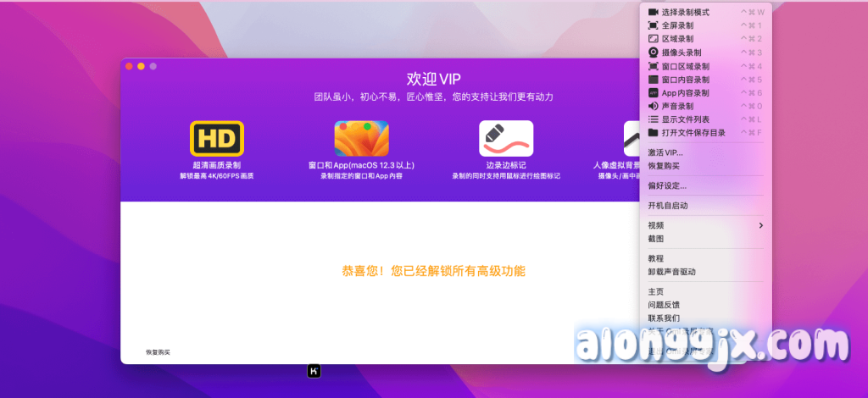
Task: Click the 声音录制 speaker icon
Action: tap(653, 107)
